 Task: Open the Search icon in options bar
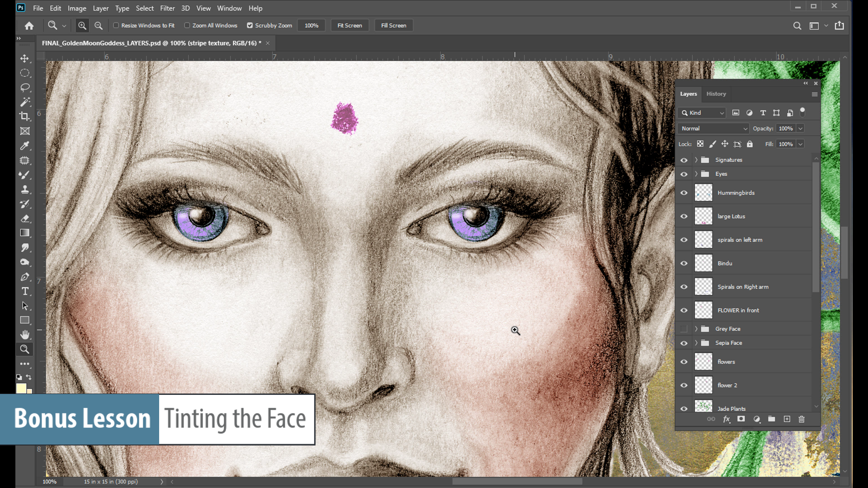[797, 26]
